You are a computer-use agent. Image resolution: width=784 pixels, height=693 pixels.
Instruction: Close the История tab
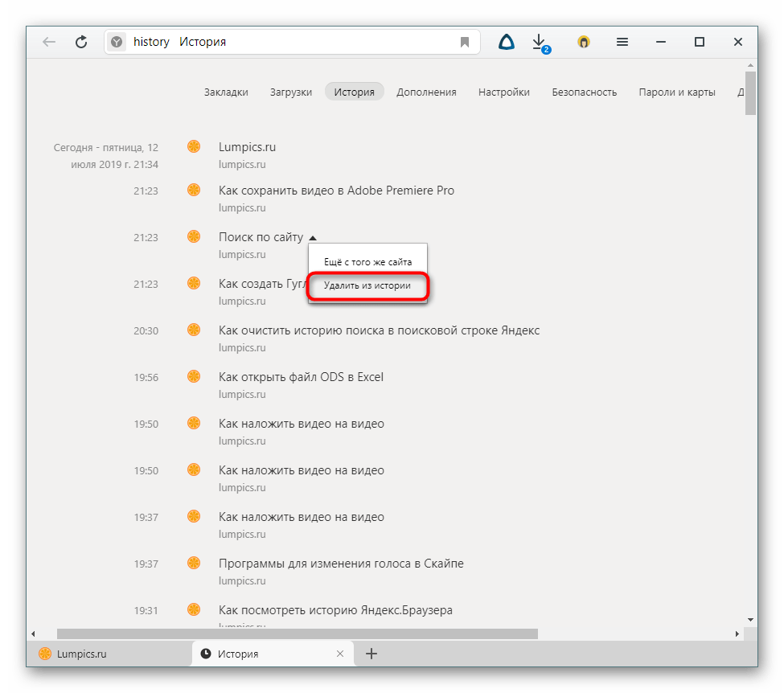point(340,654)
